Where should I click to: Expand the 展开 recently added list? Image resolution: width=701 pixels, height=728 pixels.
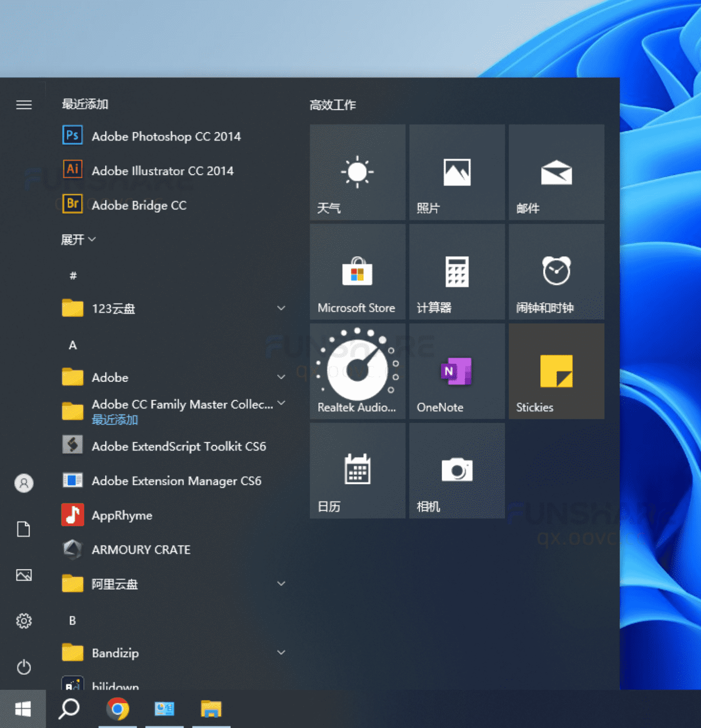[x=78, y=239]
